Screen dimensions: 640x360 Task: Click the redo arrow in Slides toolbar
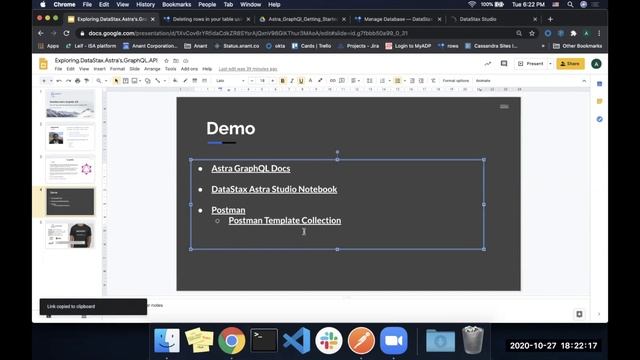(x=68, y=81)
